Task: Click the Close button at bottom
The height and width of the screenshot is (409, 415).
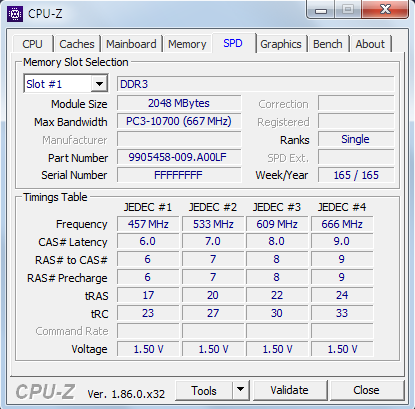Action: coord(366,390)
